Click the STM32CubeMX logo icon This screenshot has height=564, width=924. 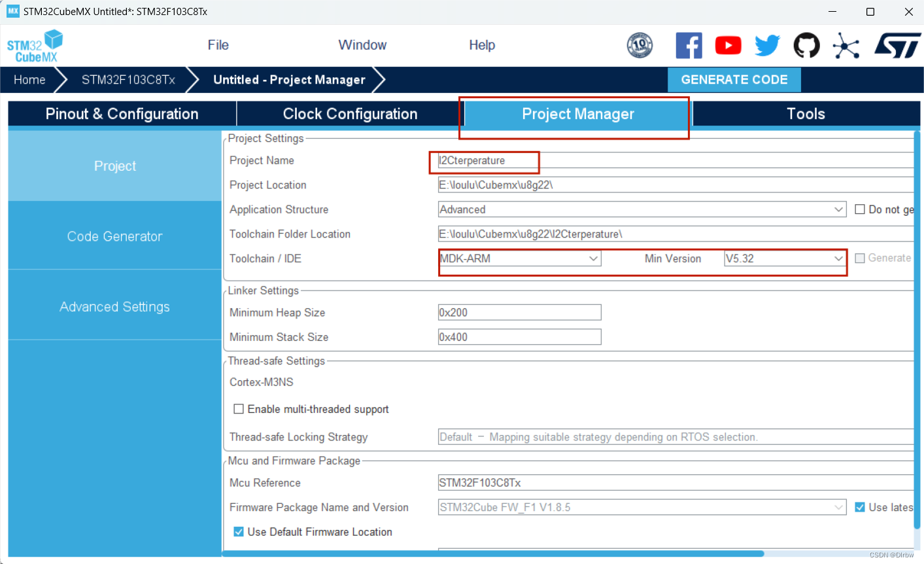(x=35, y=46)
